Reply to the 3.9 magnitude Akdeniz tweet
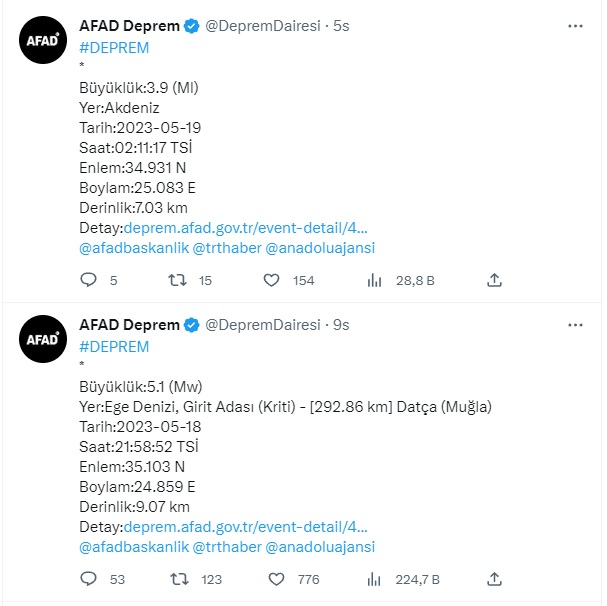Viewport: 607px width, 606px height. (x=88, y=281)
